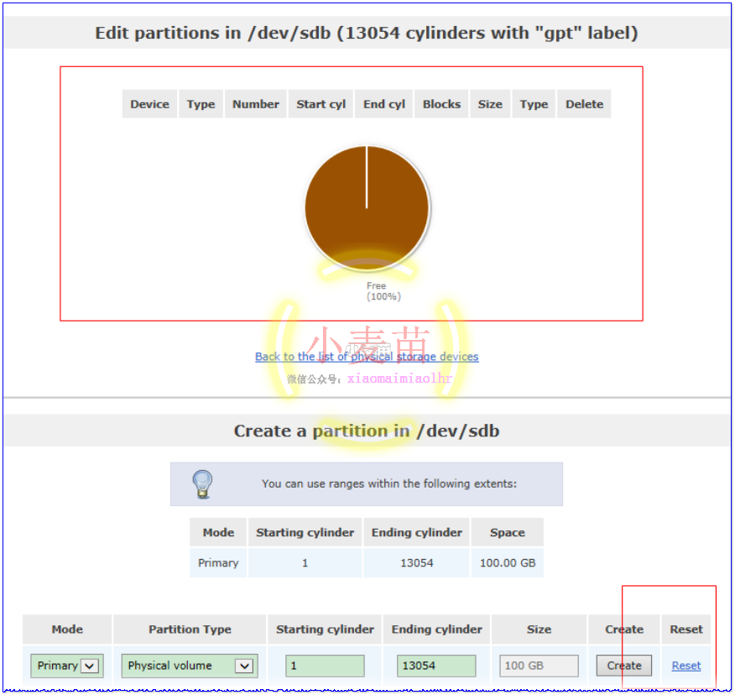Click the Partition Type column header
This screenshot has height=700, width=735.
[190, 629]
